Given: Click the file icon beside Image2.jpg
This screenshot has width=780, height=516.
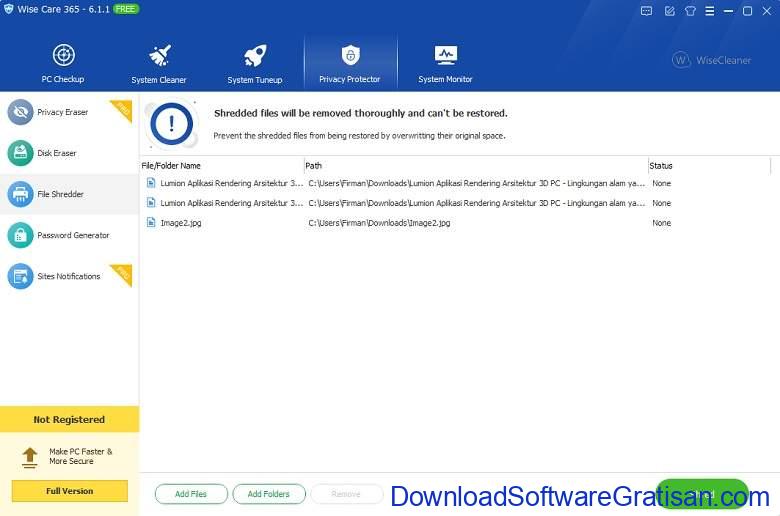Looking at the screenshot, I should coord(151,222).
